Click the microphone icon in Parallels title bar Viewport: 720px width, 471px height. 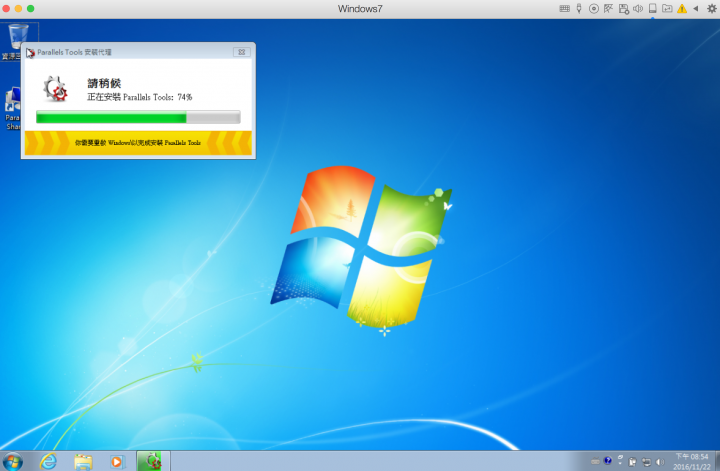click(x=579, y=9)
